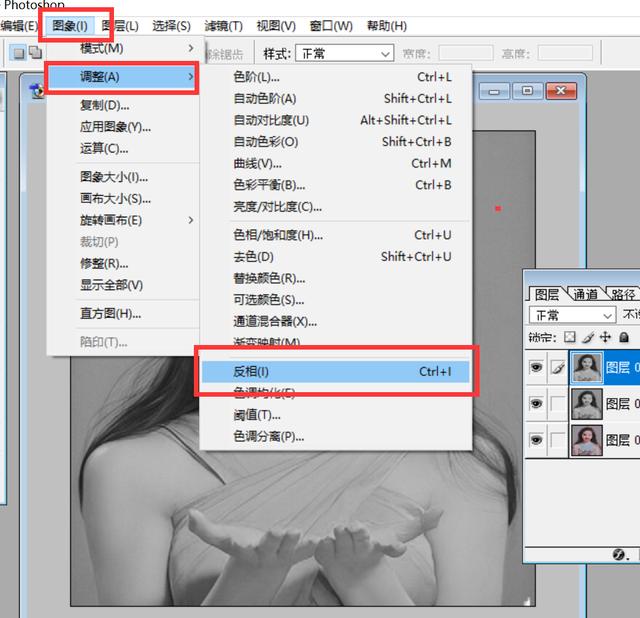This screenshot has height=618, width=640.
Task: Open 图象大小(I)... dialog
Action: (x=122, y=177)
